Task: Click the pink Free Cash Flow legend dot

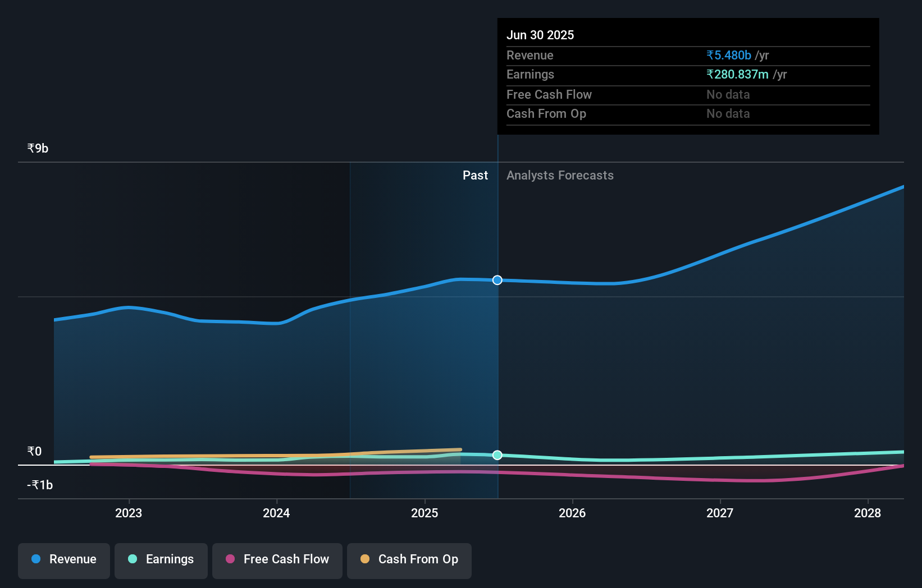Action: (x=230, y=559)
